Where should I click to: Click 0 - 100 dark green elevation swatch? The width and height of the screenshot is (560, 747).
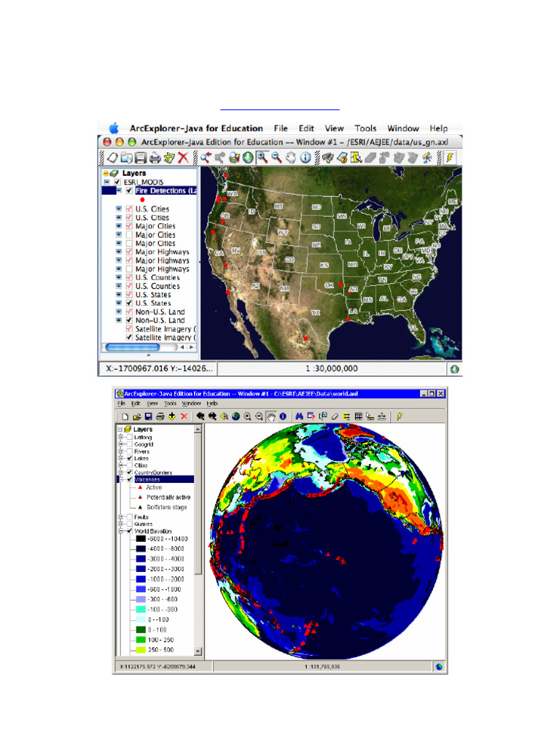(x=141, y=630)
